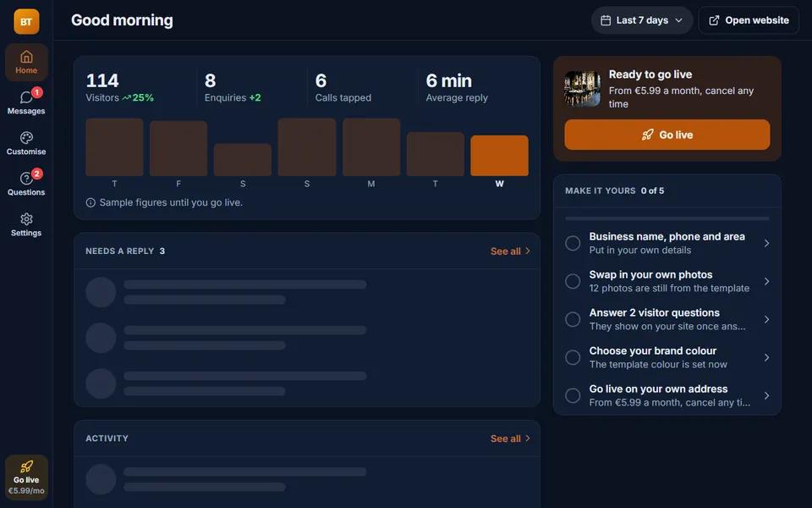Open Questions with two pending badge
Screen dimensions: 812x508
point(26,184)
